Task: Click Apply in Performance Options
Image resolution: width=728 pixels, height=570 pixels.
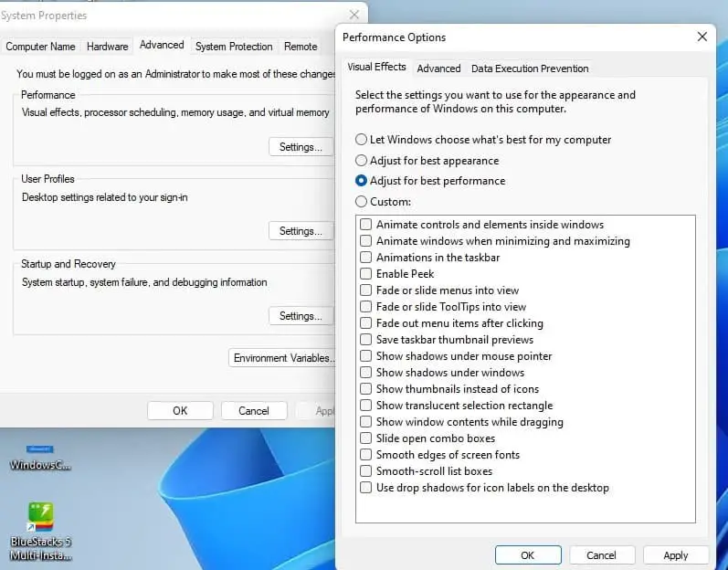Action: [x=676, y=555]
